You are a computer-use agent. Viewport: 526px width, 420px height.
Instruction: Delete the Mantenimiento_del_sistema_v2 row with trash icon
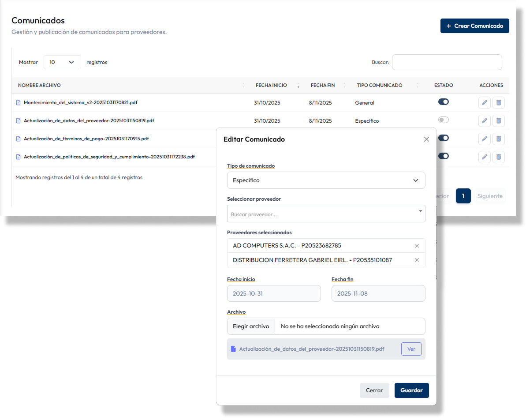pyautogui.click(x=499, y=103)
